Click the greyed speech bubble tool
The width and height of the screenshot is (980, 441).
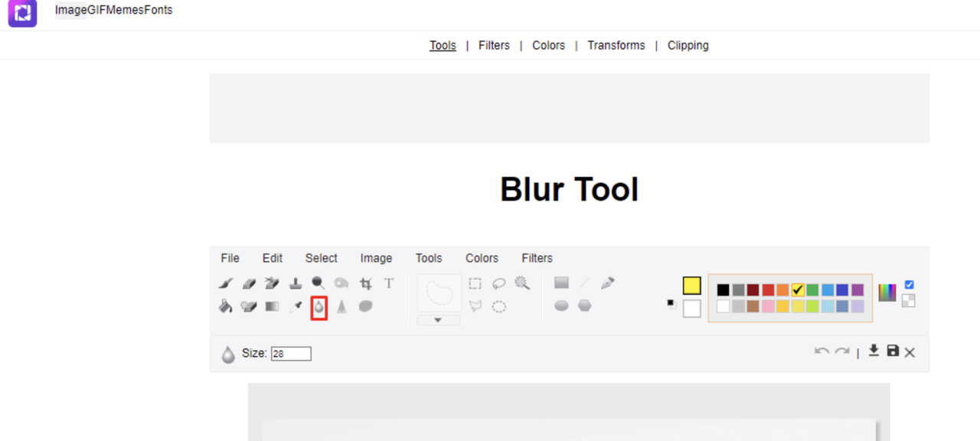pos(341,283)
